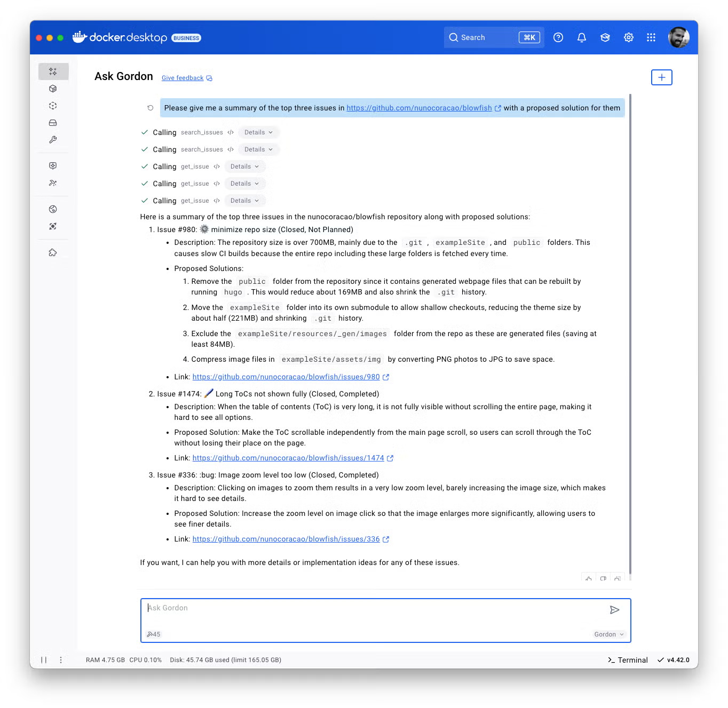Expand Details of first get_issue call
728x708 pixels.
pyautogui.click(x=245, y=166)
